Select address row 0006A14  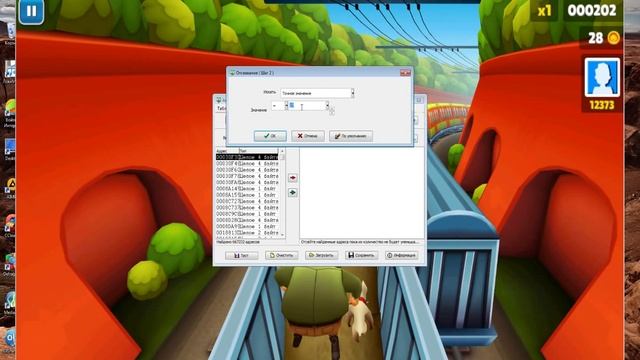(x=247, y=189)
